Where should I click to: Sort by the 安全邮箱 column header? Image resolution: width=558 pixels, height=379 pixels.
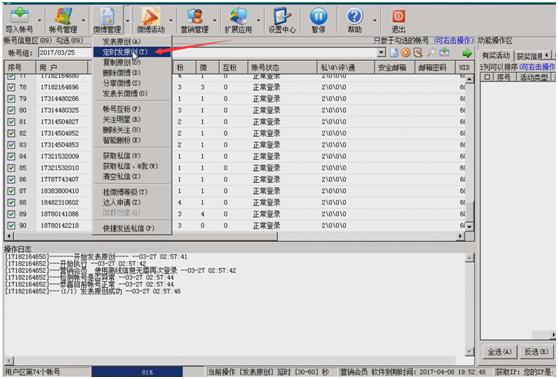coord(394,67)
